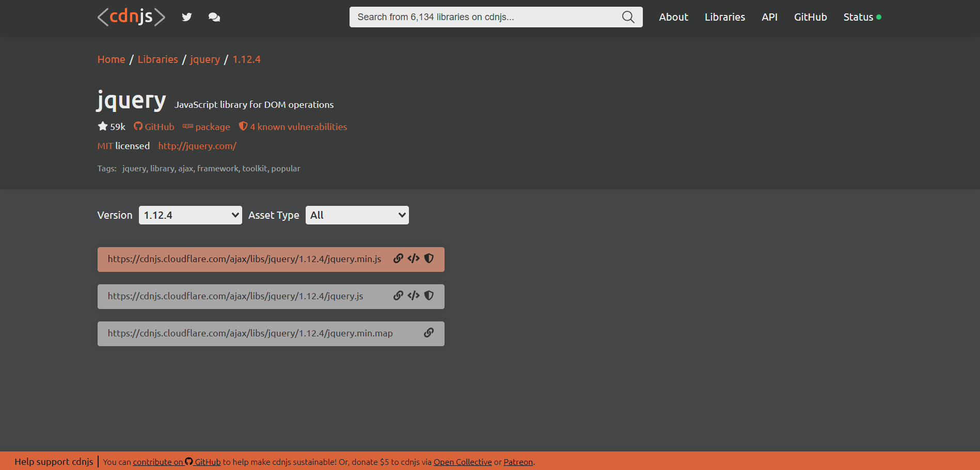Copy script tag icon for jquery.js
Image resolution: width=980 pixels, height=470 pixels.
point(414,296)
